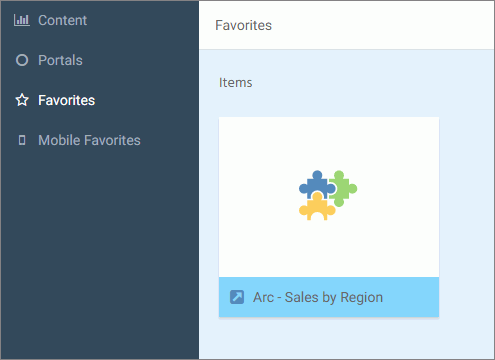
Task: Select the circle icon next to Portals
Action: 22,60
